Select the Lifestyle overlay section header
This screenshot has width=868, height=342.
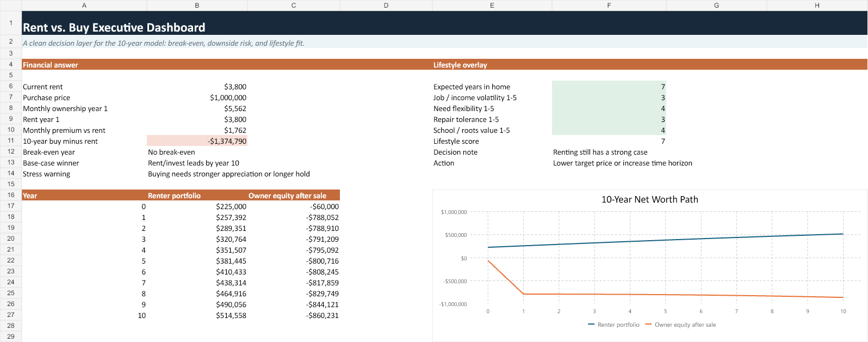click(x=460, y=65)
